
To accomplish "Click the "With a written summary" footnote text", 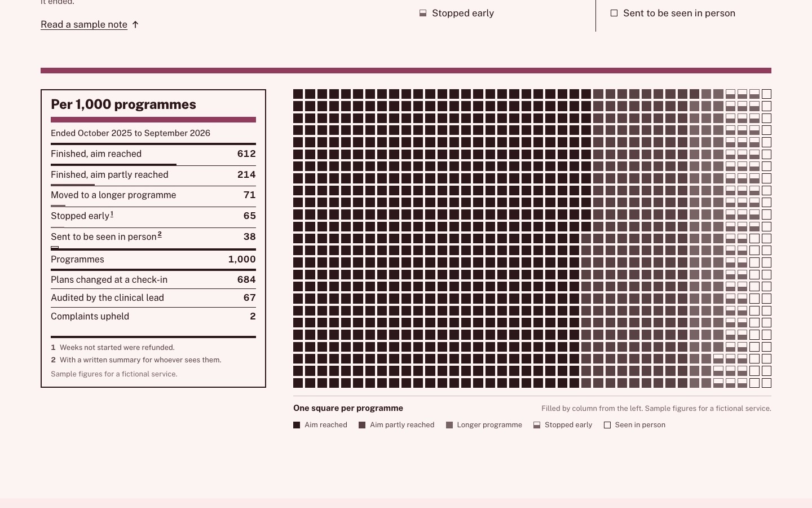I will pos(140,360).
